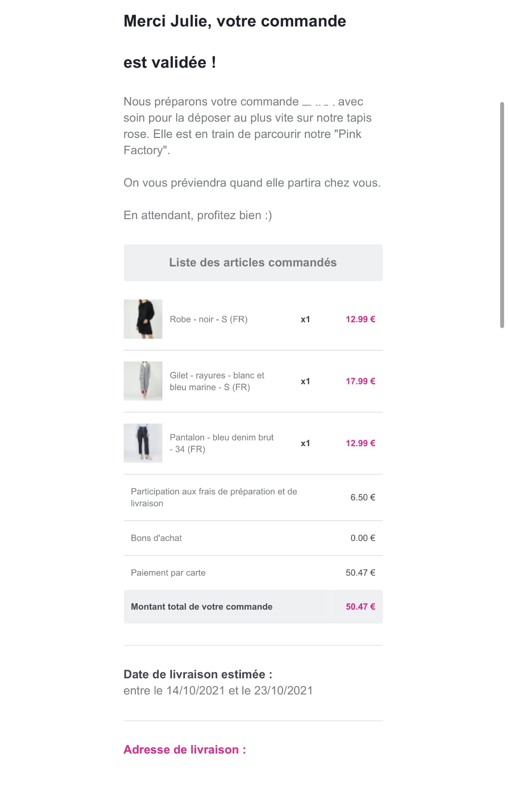
Task: Click the black dress product thumbnail
Action: click(143, 319)
